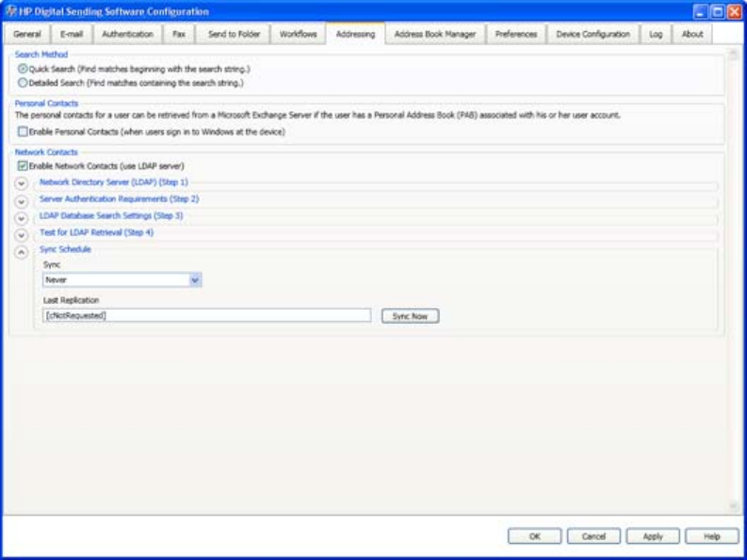Switch to the General tab

[x=27, y=34]
